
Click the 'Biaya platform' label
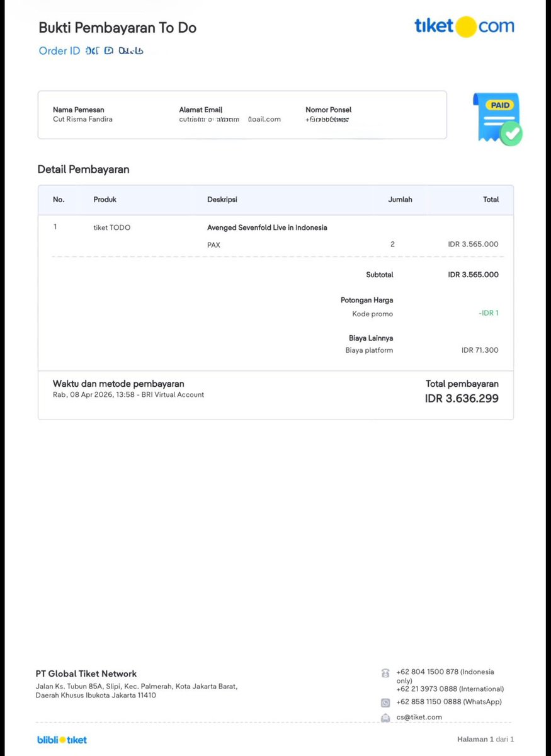(369, 350)
